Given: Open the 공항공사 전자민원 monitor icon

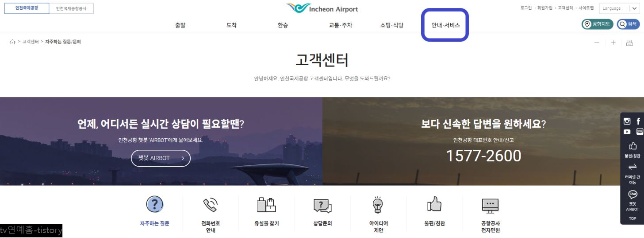Looking at the screenshot, I should (490, 205).
